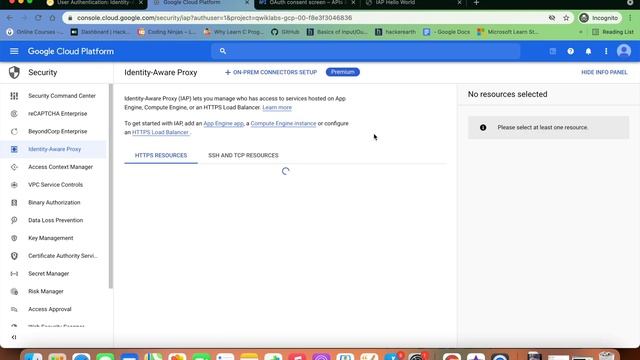
Task: Open the Microsoft Learn bookmark
Action: coord(508,32)
